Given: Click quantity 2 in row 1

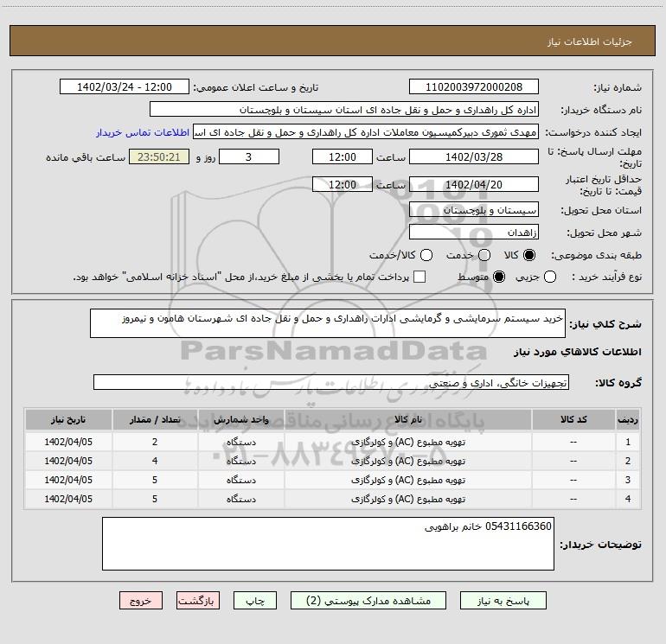Looking at the screenshot, I should click(x=155, y=442).
